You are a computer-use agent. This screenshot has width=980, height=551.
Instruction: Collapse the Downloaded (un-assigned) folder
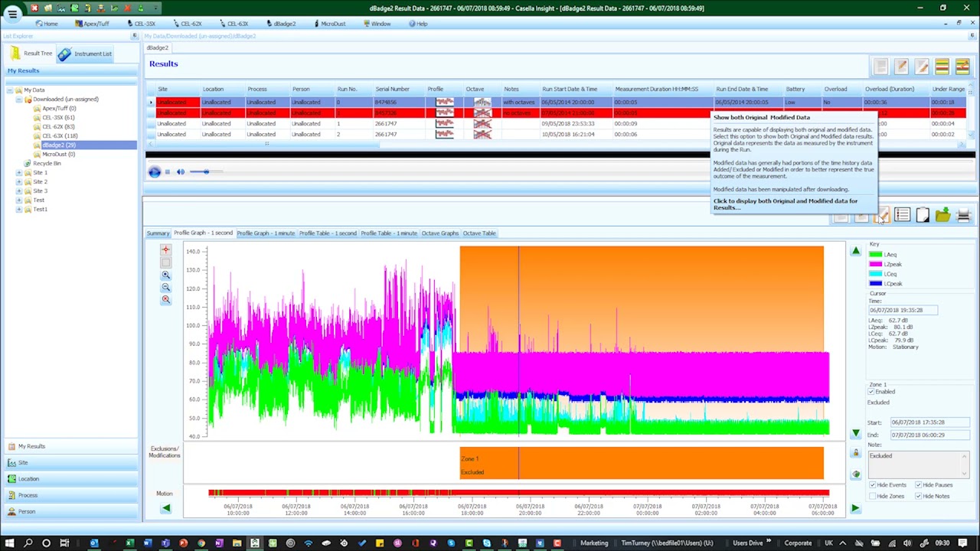18,99
